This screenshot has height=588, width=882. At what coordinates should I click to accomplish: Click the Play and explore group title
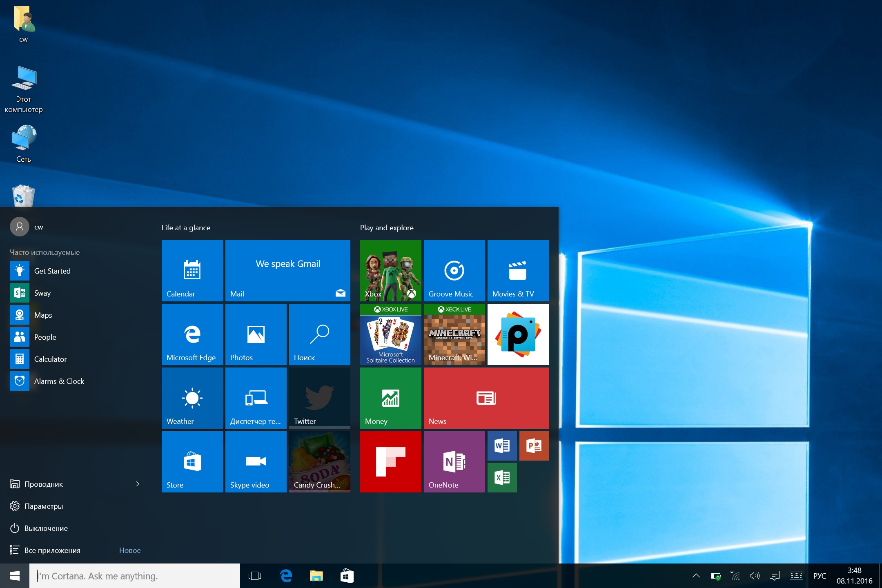(387, 227)
